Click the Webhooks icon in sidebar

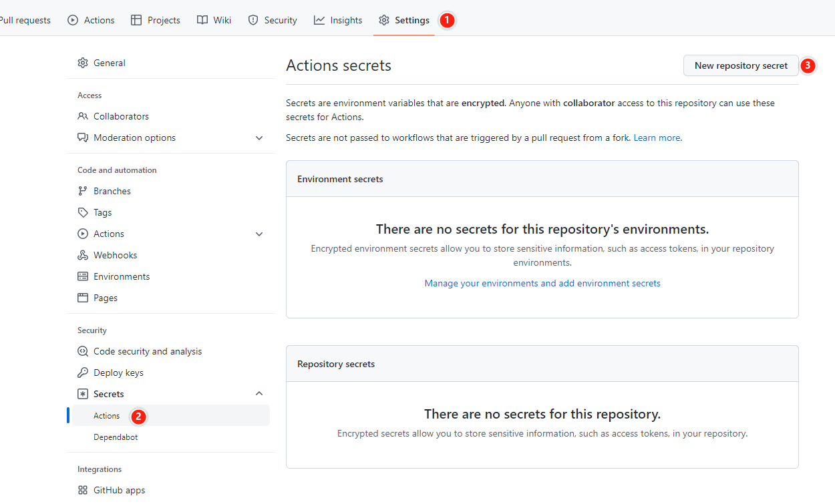(x=83, y=255)
